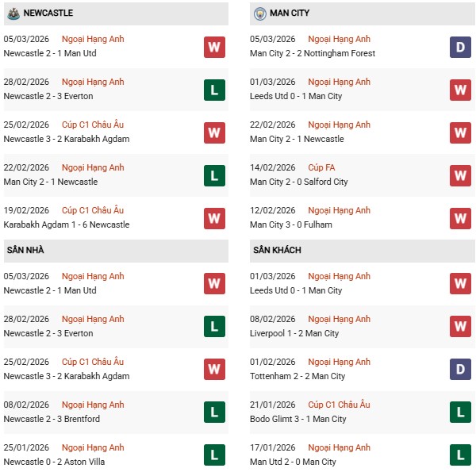Image resolution: width=476 pixels, height=472 pixels.
Task: Click the W badge for Liverpool match
Action: (x=460, y=327)
